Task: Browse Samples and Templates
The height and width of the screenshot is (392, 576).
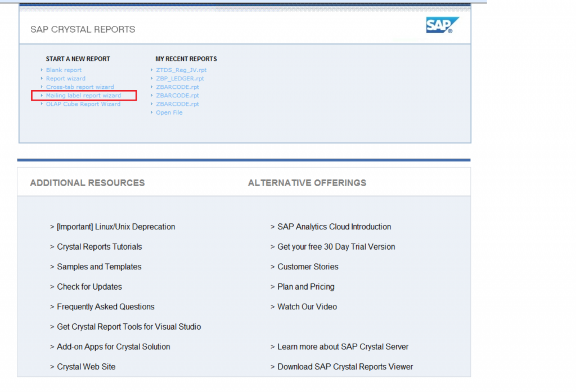Action: pyautogui.click(x=99, y=267)
